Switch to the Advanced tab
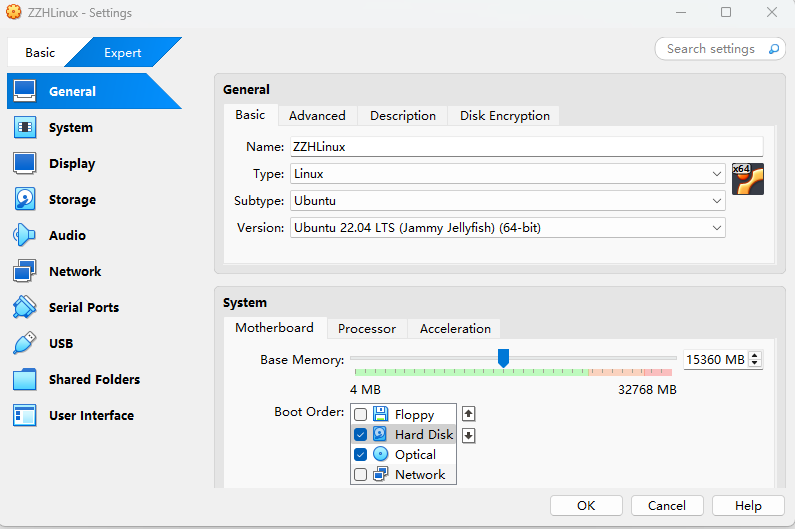Screen dimensions: 795x529 tap(317, 116)
